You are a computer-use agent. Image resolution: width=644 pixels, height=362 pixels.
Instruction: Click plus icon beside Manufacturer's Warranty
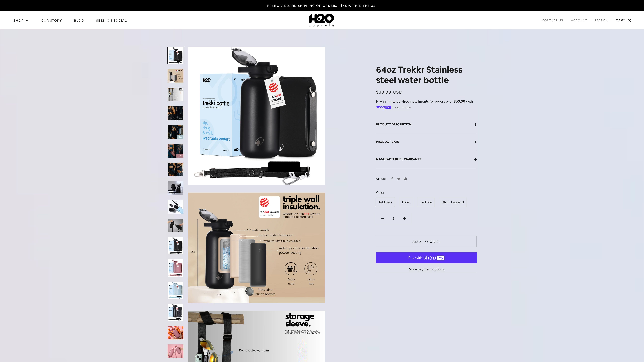pos(475,159)
